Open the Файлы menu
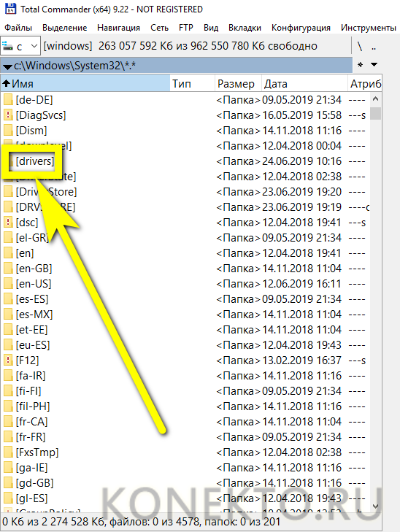Viewport: 400px width, 532px height. pos(18,28)
